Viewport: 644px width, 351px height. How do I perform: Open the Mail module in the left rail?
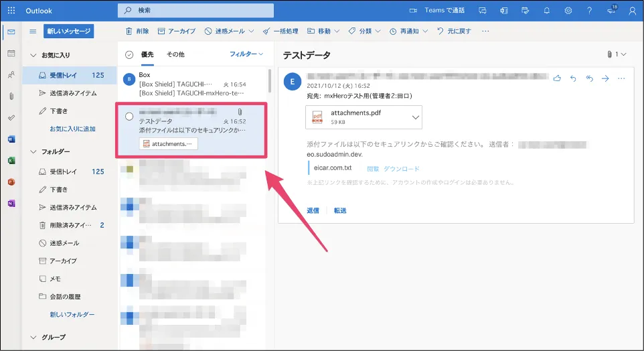[x=11, y=31]
